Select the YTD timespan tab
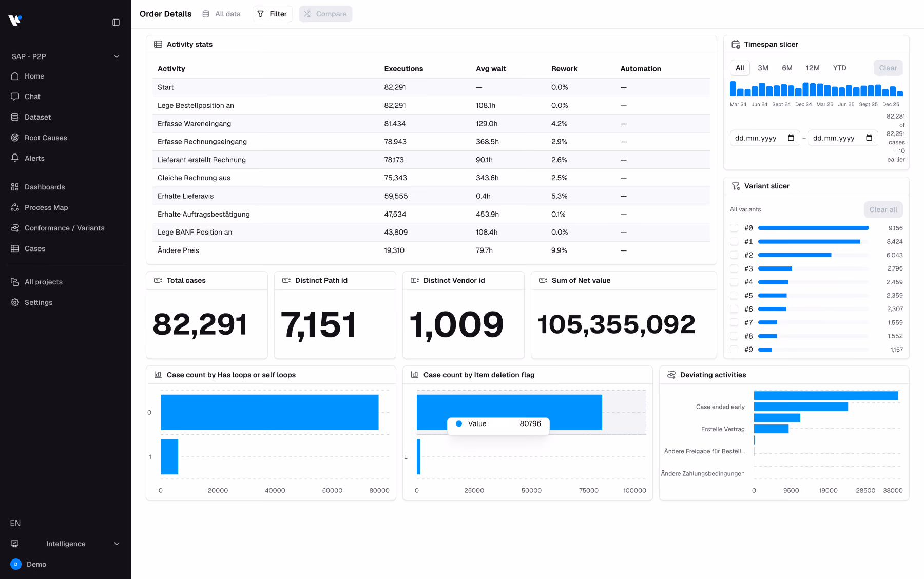 click(x=839, y=68)
